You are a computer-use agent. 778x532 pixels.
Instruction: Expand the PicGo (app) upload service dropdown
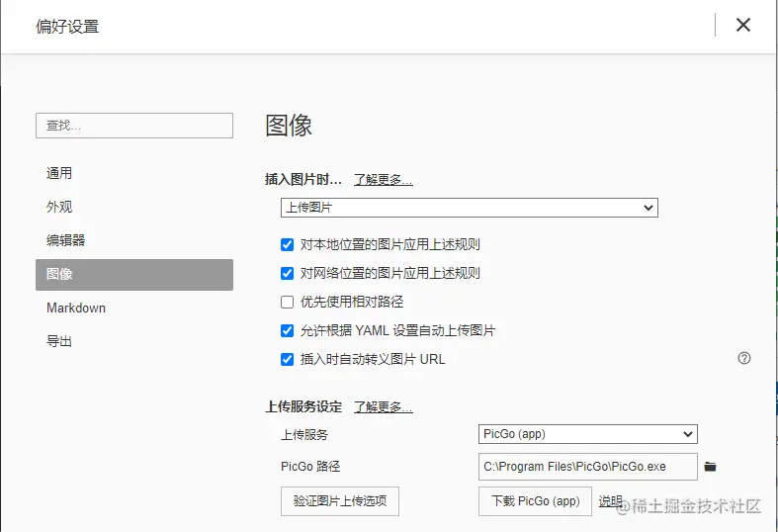(x=588, y=434)
